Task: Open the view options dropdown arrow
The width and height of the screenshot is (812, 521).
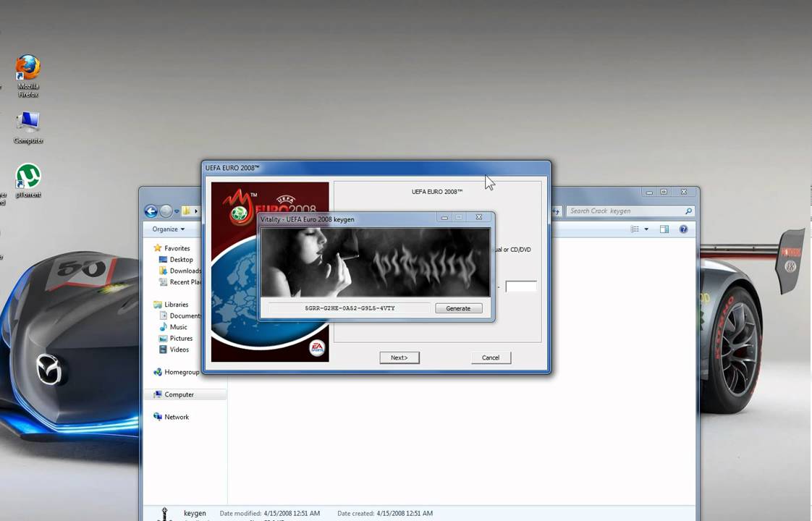Action: tap(646, 229)
